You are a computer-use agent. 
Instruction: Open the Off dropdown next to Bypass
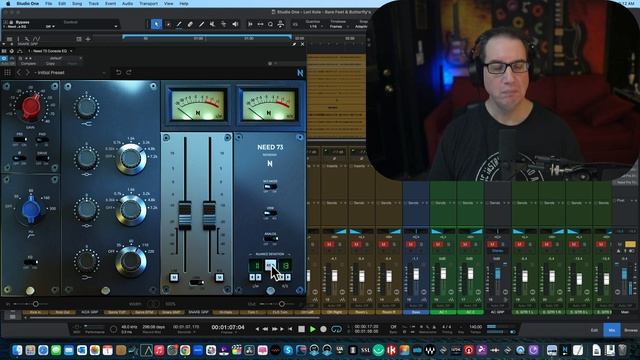(x=50, y=27)
